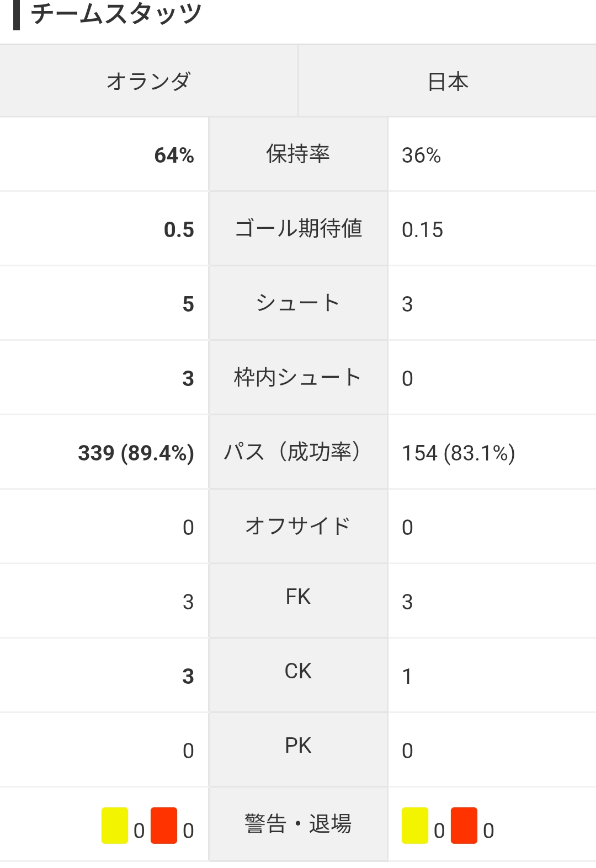Screen dimensions: 596x868
Task: Click Netherlands 64% possession value
Action: coord(174,155)
